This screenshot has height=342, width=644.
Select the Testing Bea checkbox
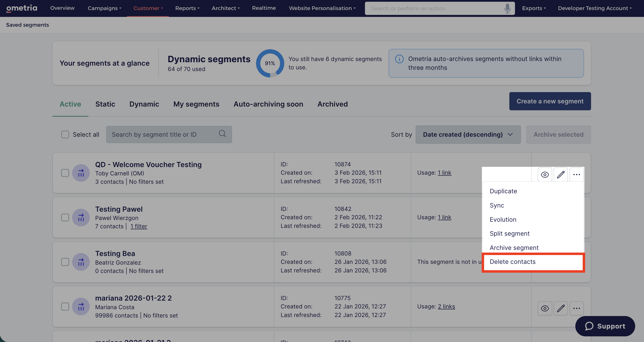[x=65, y=262]
